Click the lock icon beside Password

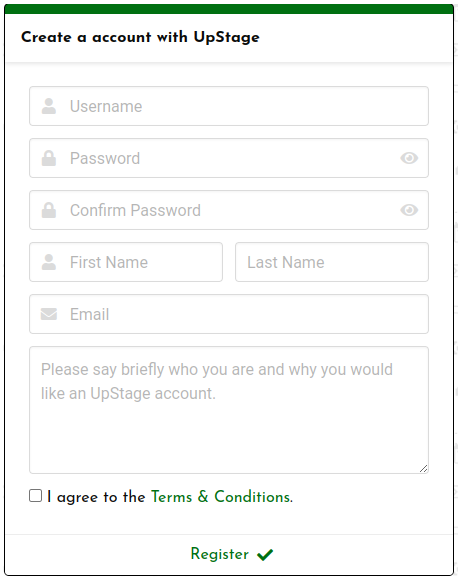(x=49, y=158)
